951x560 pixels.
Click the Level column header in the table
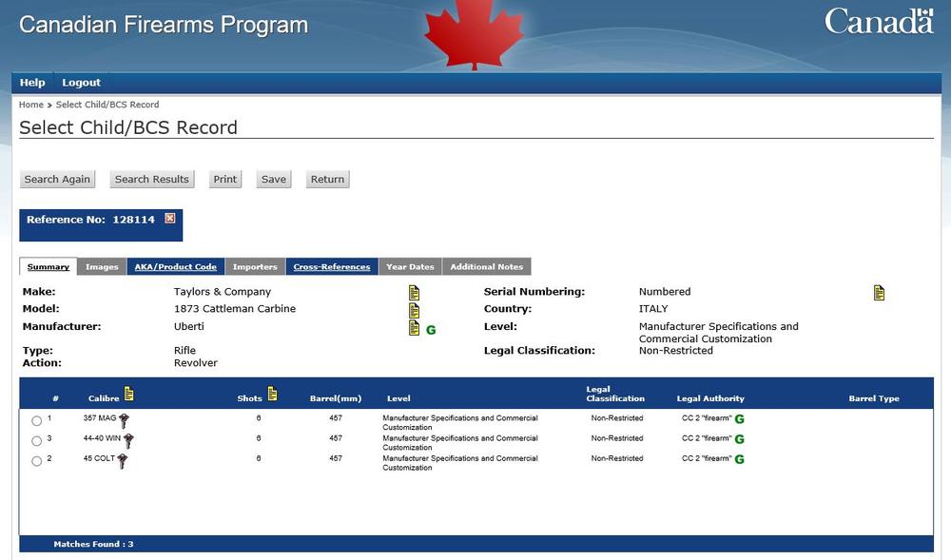pyautogui.click(x=398, y=398)
